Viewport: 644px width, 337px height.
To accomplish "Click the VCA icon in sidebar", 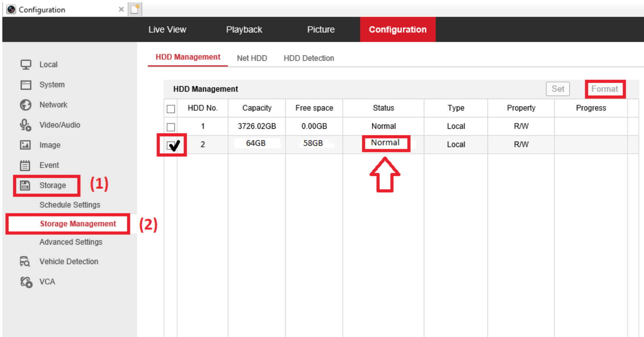I will tap(26, 282).
